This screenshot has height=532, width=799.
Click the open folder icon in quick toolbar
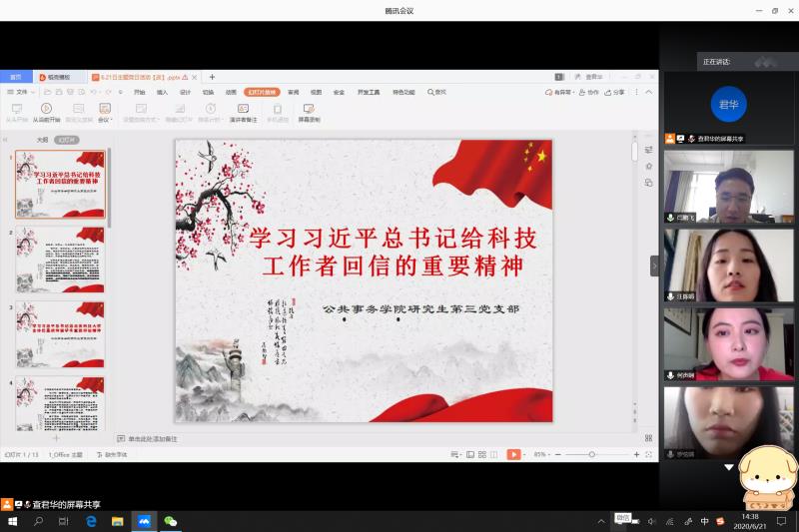[47, 92]
